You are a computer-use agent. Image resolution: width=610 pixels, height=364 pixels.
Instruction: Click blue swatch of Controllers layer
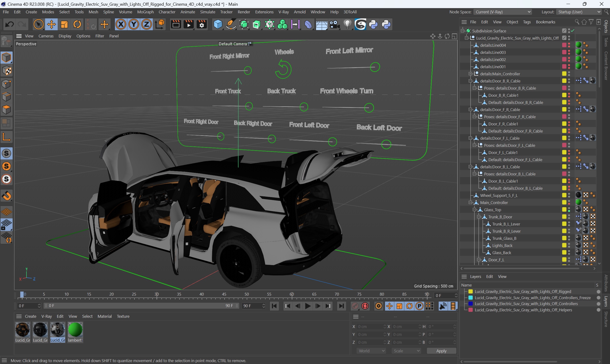(x=471, y=304)
